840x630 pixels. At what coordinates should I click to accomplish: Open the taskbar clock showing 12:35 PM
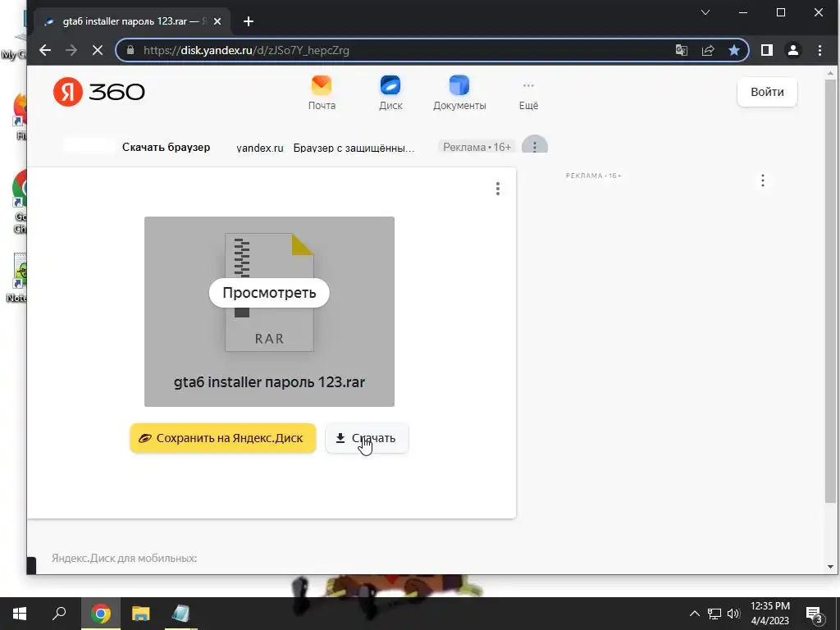[769, 614]
